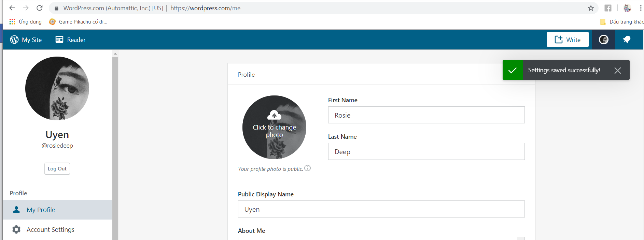Click the Write button
Screen dimensions: 644x240
(x=568, y=40)
